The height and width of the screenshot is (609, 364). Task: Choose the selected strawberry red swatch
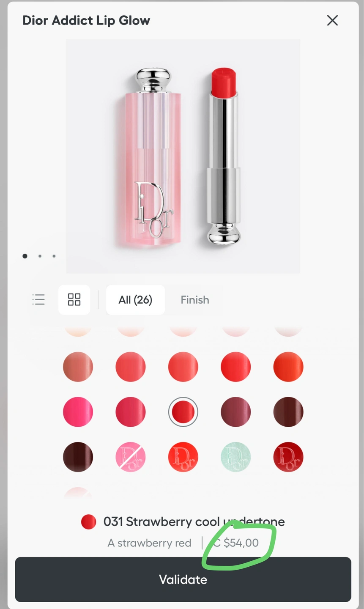pyautogui.click(x=183, y=411)
